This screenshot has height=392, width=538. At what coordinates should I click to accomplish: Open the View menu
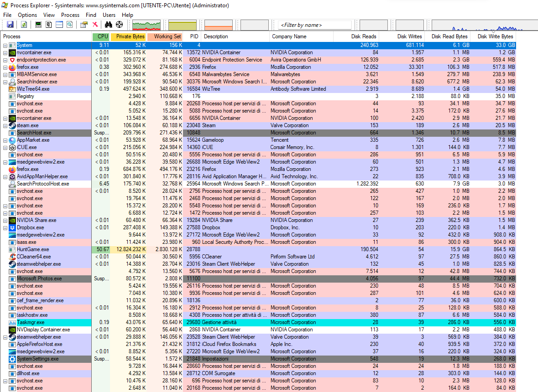(49, 15)
